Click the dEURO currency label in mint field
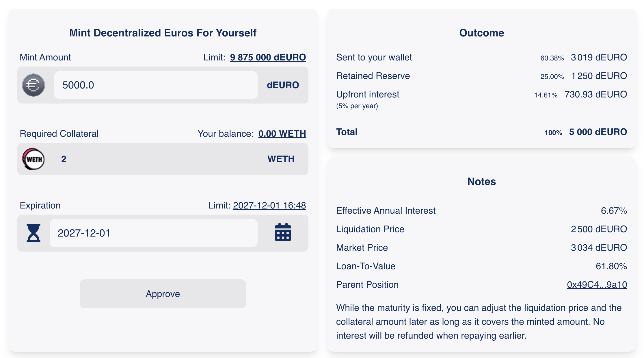 [283, 85]
